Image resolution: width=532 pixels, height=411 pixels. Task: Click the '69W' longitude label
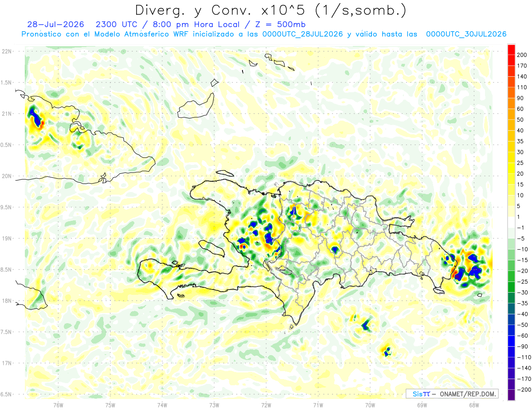(422, 405)
